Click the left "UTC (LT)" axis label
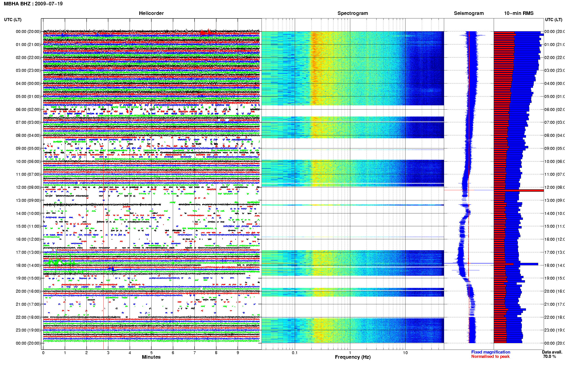 [13, 19]
